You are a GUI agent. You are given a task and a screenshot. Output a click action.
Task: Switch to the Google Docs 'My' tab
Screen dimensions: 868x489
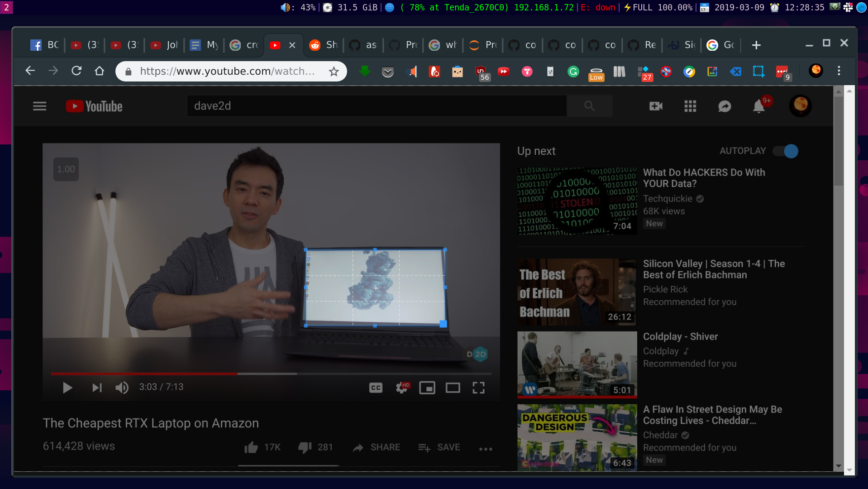point(204,45)
